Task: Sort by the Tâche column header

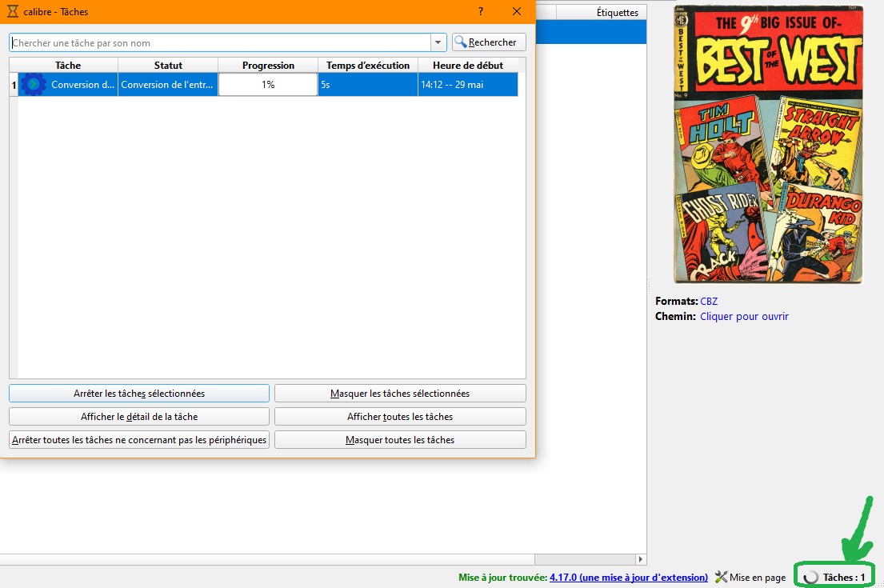Action: (x=68, y=66)
